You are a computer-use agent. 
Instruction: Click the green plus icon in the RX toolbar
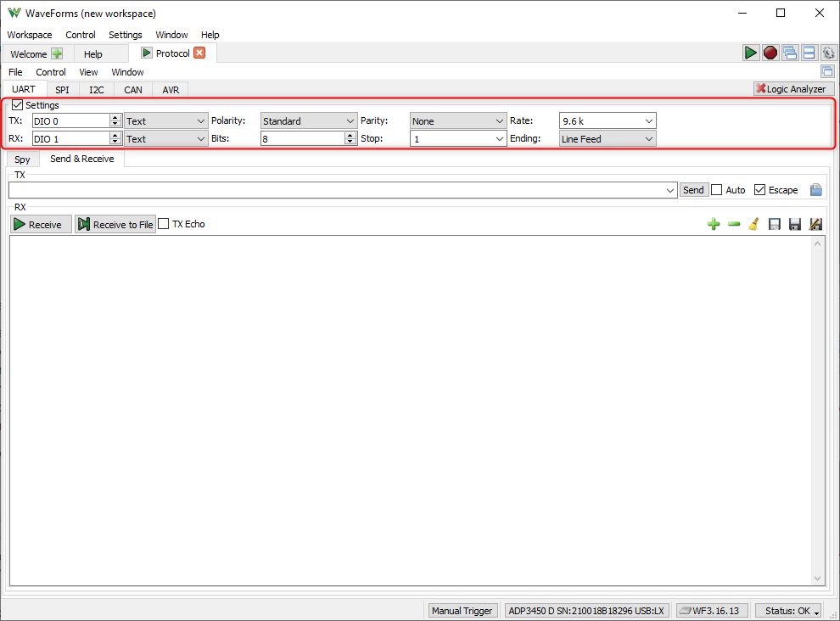(714, 224)
